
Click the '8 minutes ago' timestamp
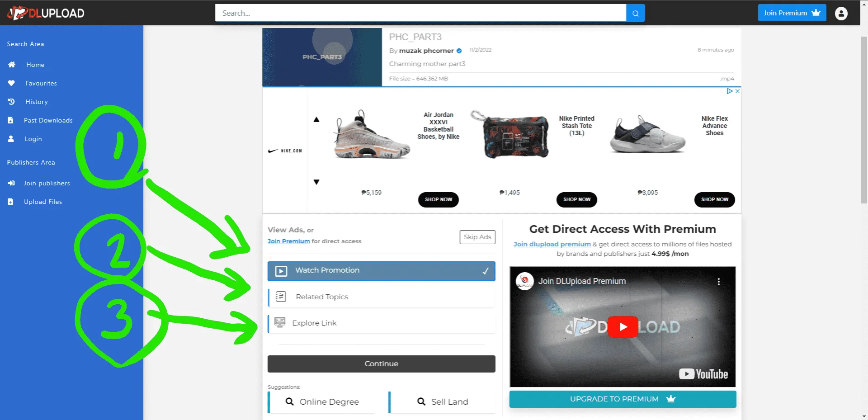click(716, 50)
